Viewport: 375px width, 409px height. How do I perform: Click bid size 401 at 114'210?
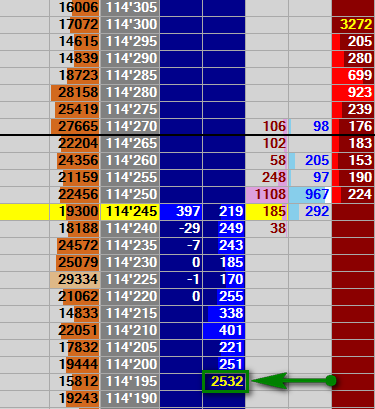coord(224,330)
